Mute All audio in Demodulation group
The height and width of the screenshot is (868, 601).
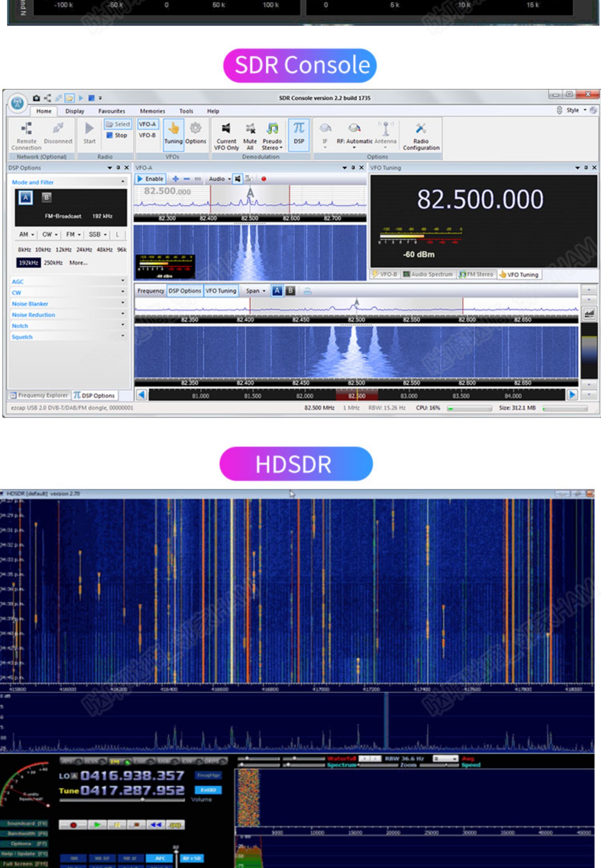(x=250, y=136)
